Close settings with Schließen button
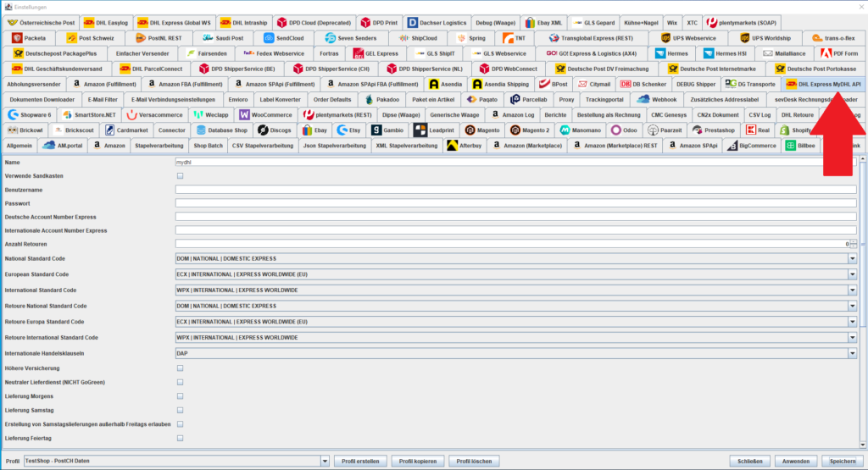Image resolution: width=868 pixels, height=470 pixels. (x=749, y=462)
